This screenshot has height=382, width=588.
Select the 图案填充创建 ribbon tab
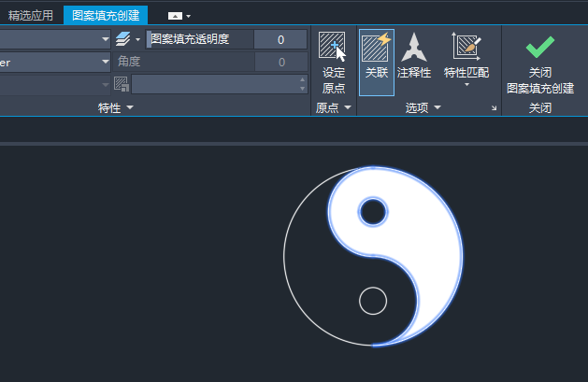click(106, 15)
